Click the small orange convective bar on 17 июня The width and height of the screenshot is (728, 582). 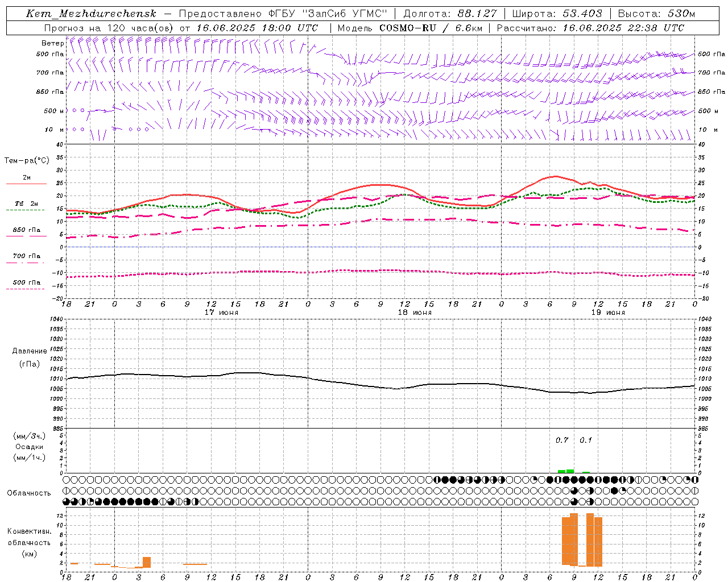pyautogui.click(x=147, y=562)
